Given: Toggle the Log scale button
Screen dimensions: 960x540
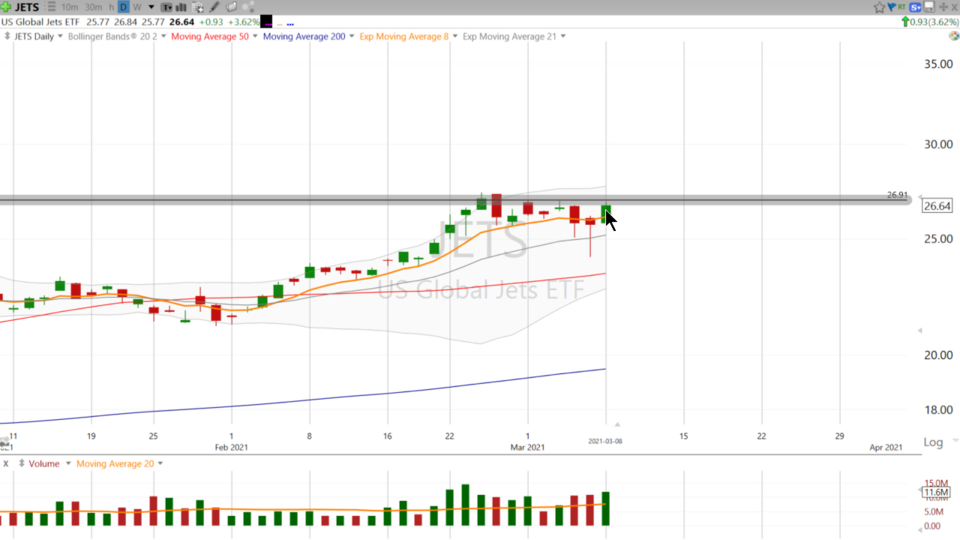Looking at the screenshot, I should pos(932,442).
